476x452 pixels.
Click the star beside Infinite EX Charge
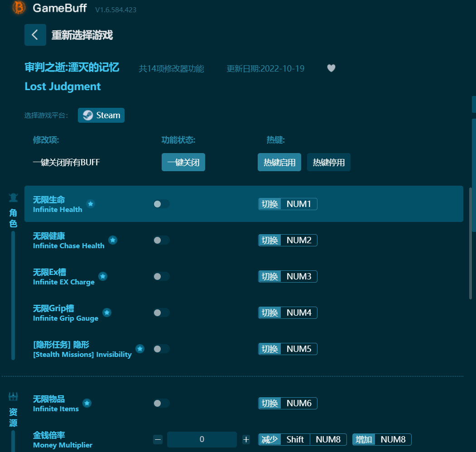(x=103, y=276)
